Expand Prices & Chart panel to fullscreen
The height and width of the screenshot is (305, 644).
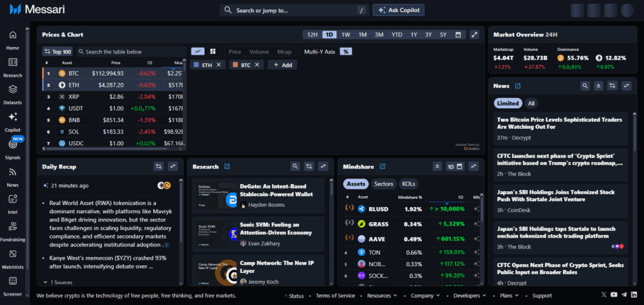(x=475, y=35)
